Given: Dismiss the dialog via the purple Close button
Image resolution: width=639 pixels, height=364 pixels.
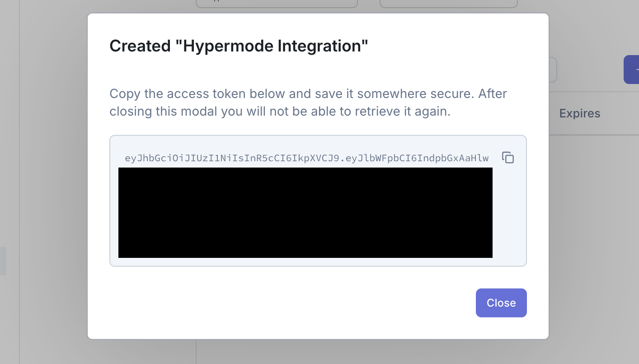Looking at the screenshot, I should click(x=501, y=303).
